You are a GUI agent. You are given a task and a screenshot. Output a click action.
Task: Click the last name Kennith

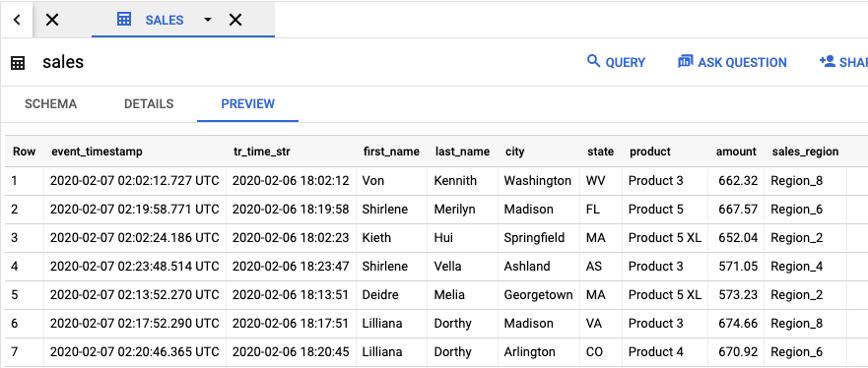pyautogui.click(x=455, y=181)
